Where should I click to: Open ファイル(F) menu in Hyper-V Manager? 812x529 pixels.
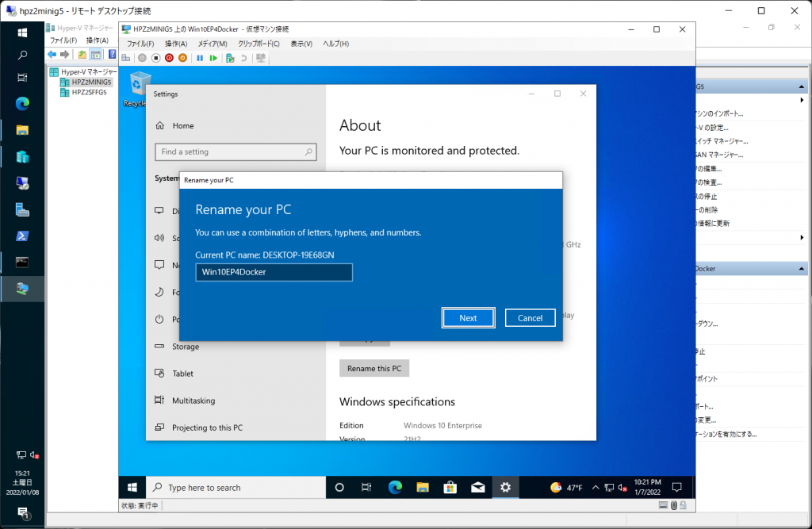[x=63, y=40]
